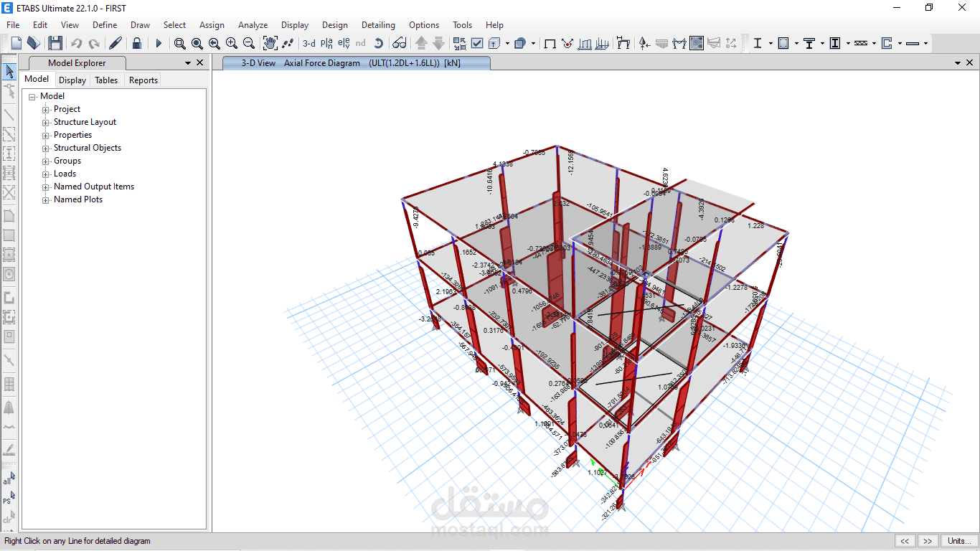This screenshot has height=551, width=980.
Task: Click the Move Up in List arrow
Action: (x=421, y=43)
